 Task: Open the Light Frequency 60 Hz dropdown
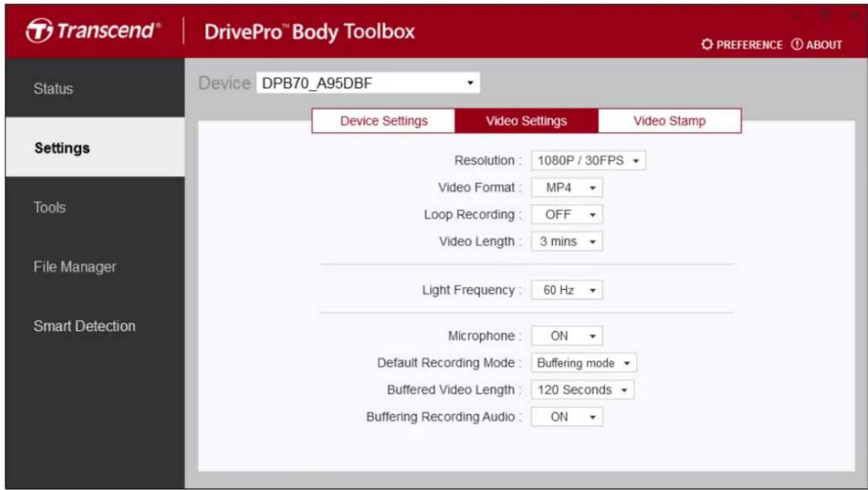(x=567, y=290)
